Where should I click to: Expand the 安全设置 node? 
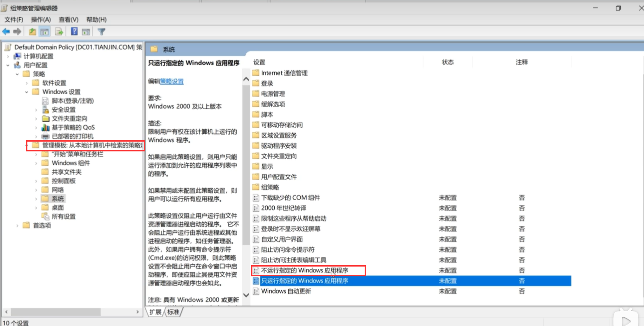36,110
